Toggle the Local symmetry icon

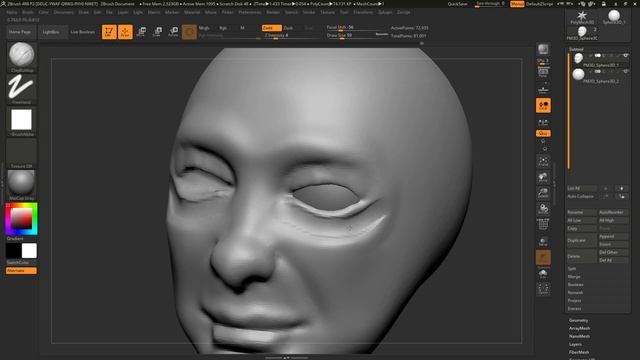[x=543, y=105]
